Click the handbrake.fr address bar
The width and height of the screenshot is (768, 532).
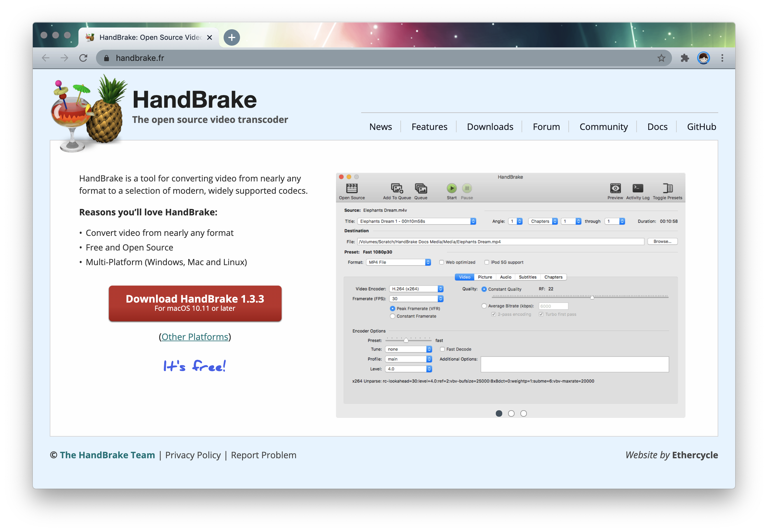coord(383,58)
